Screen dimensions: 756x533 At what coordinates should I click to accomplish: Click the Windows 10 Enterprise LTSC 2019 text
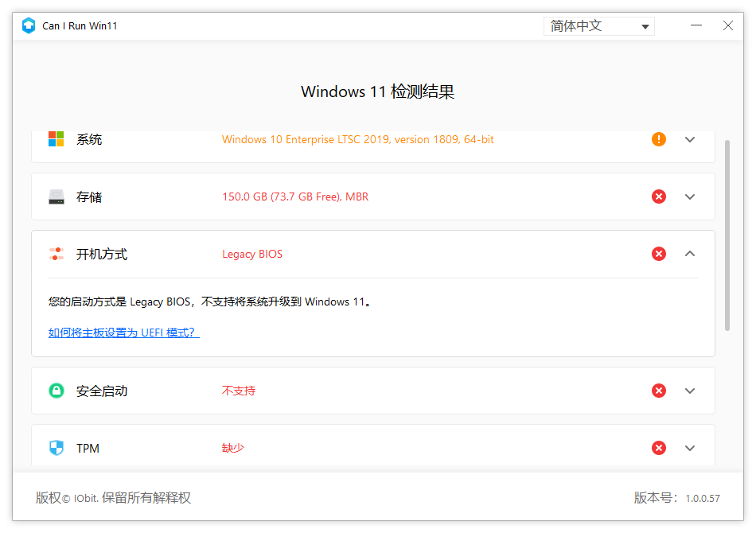(x=358, y=139)
